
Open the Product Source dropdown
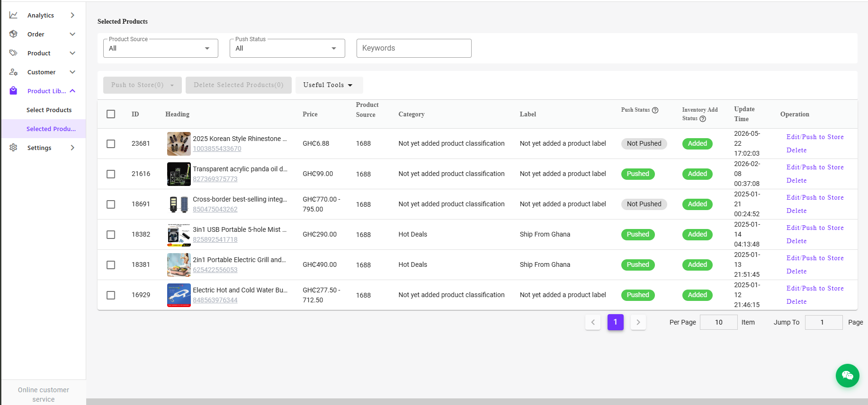point(161,48)
